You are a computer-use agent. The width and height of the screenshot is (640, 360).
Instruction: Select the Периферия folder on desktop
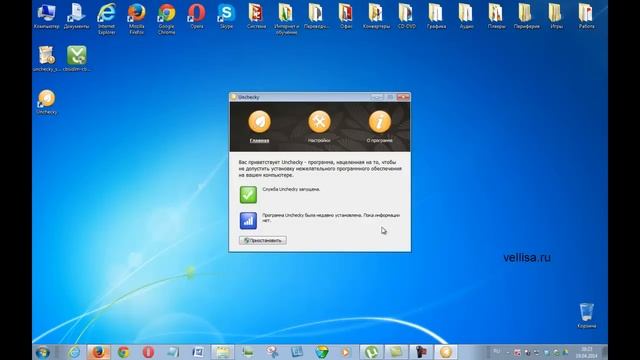[x=527, y=16]
